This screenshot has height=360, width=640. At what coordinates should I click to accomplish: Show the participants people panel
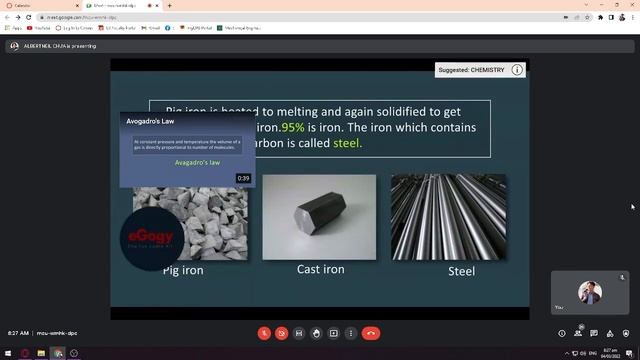click(578, 333)
